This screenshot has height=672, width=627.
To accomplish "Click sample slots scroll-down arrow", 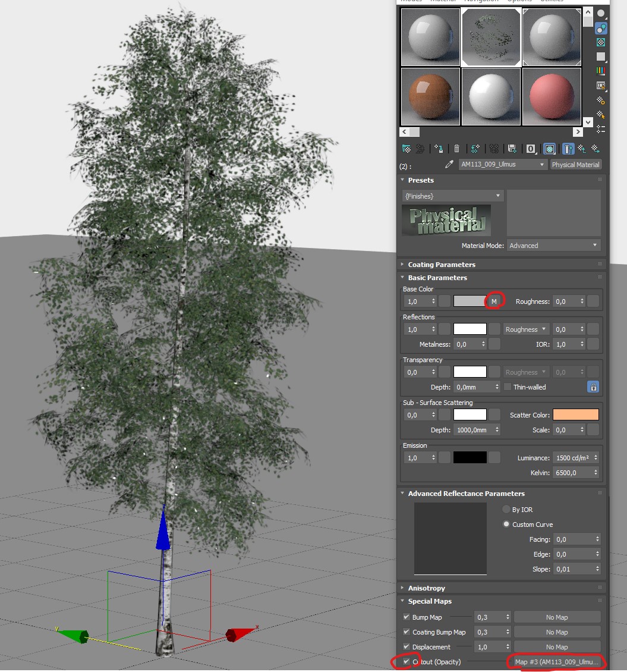I will point(588,122).
